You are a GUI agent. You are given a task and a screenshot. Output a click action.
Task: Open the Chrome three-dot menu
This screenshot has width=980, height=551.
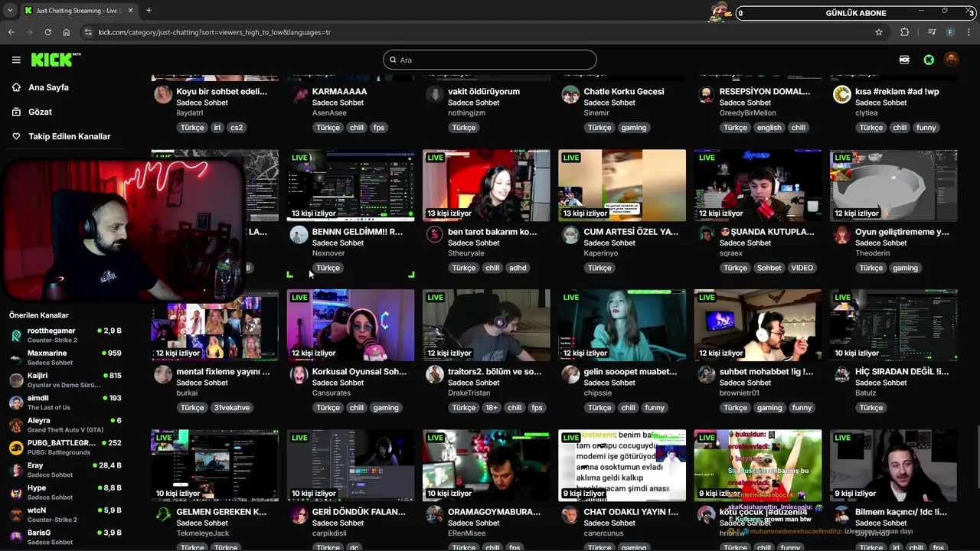[969, 32]
